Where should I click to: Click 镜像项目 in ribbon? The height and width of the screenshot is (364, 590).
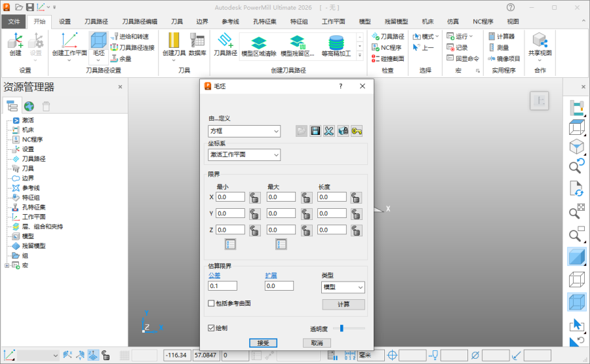pyautogui.click(x=504, y=59)
